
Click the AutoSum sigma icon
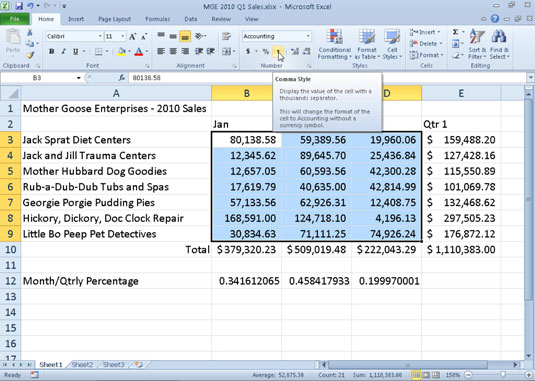456,32
